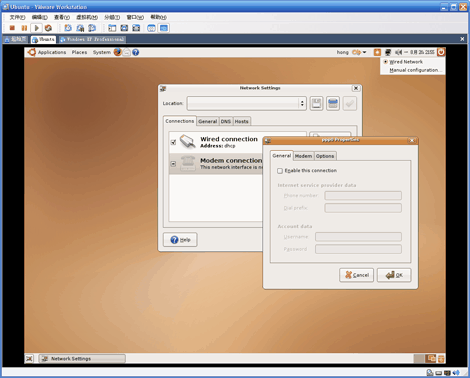The height and width of the screenshot is (378, 470).
Task: Open the 帮助(H) Help menu in VMware
Action: [158, 17]
